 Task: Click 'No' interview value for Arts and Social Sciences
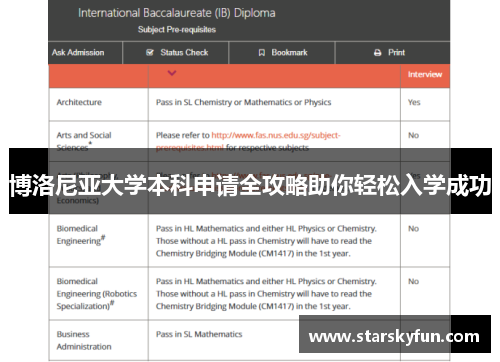tap(413, 135)
